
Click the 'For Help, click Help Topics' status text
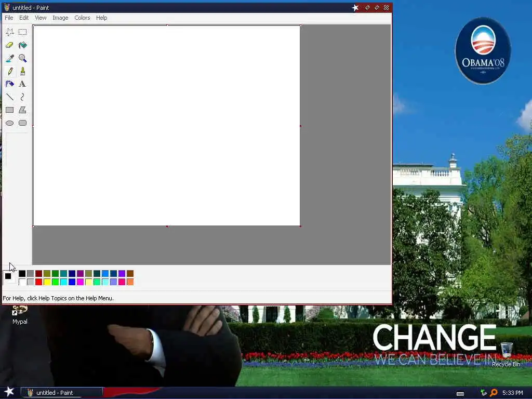pos(58,298)
